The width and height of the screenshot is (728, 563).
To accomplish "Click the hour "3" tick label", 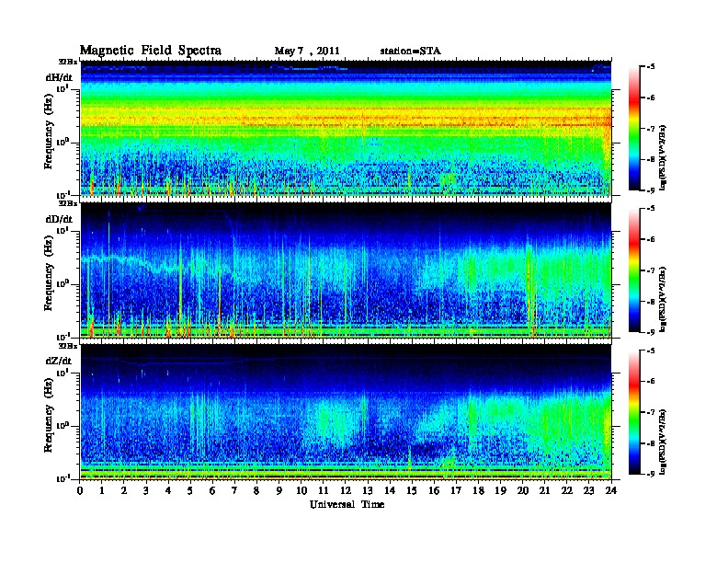I will coord(146,490).
